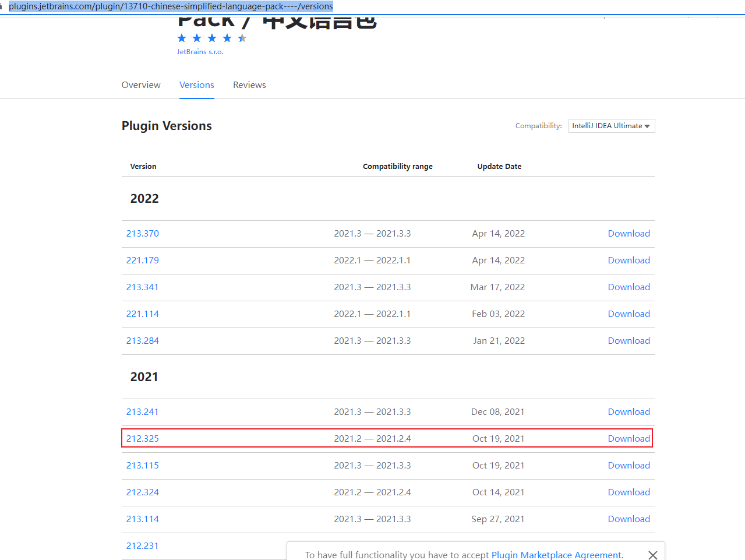The image size is (745, 560).
Task: Click the Oct 14, 2021 date cell
Action: (499, 492)
